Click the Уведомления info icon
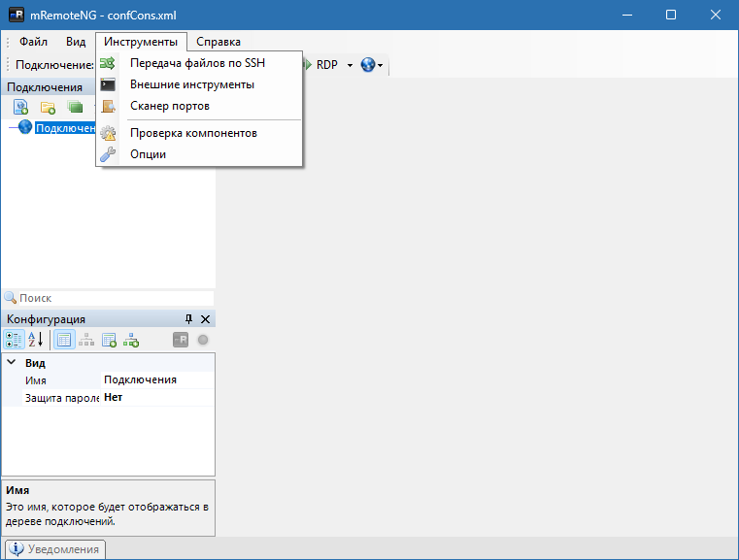 pos(17,548)
